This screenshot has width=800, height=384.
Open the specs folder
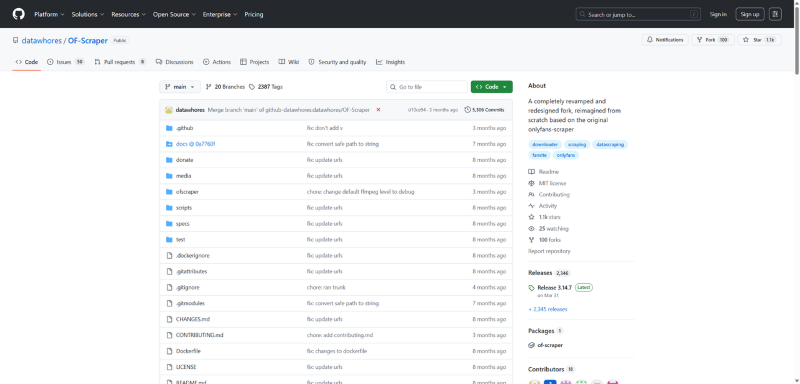pos(183,223)
